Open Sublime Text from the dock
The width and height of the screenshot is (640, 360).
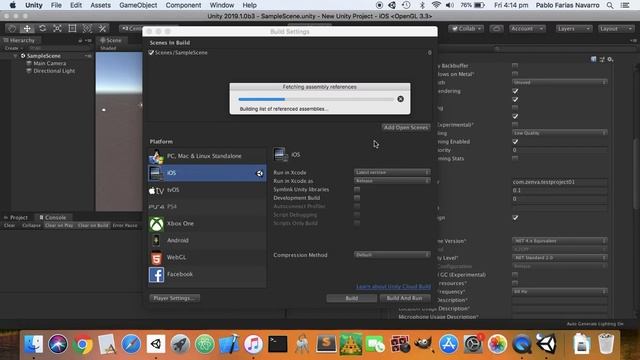coord(326,344)
